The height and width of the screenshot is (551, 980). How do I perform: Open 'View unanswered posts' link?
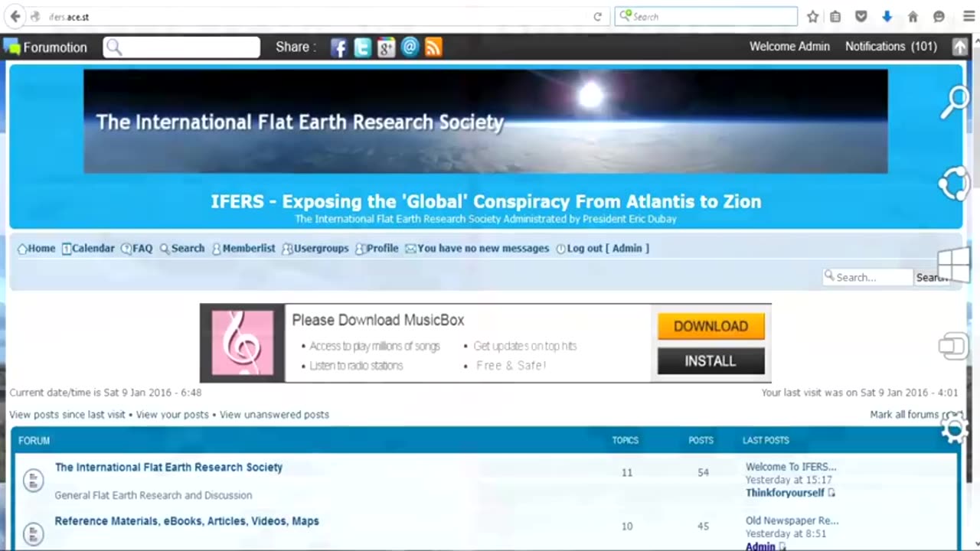click(274, 415)
